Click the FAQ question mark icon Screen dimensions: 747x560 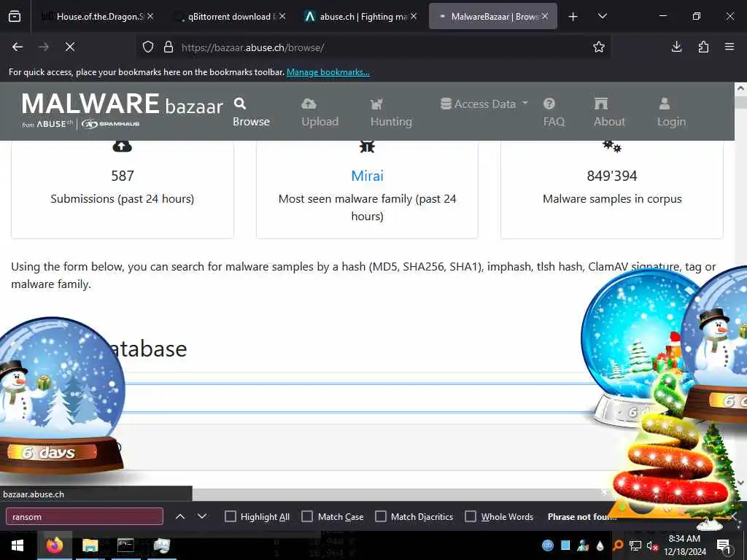[549, 104]
